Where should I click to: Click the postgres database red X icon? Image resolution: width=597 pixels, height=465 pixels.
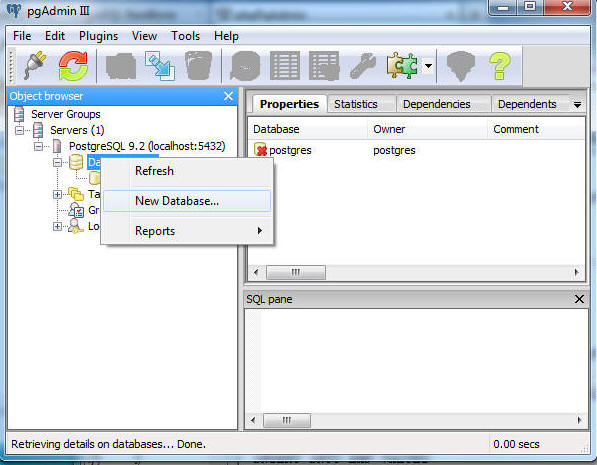260,150
